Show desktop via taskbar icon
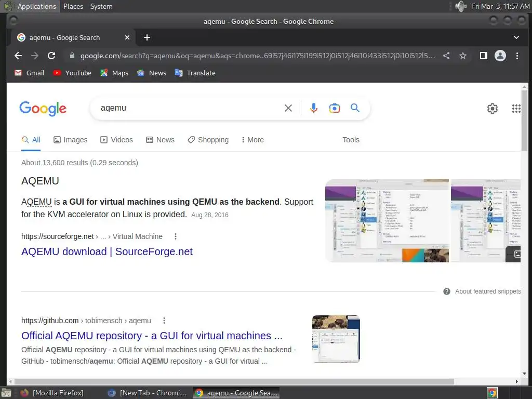This screenshot has height=399, width=532. [x=6, y=393]
